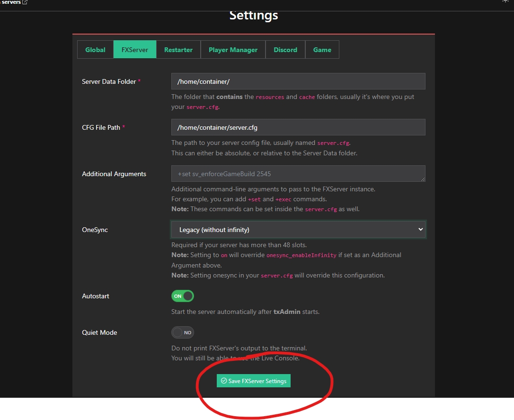The height and width of the screenshot is (420, 514).
Task: Select the FXServer tab
Action: coord(135,50)
